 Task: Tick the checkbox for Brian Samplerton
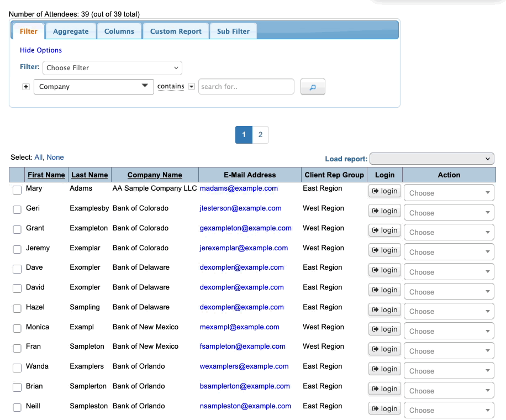click(17, 388)
